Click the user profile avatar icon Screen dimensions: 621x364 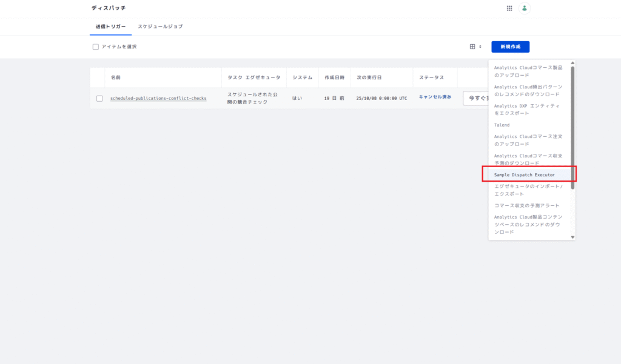tap(525, 8)
